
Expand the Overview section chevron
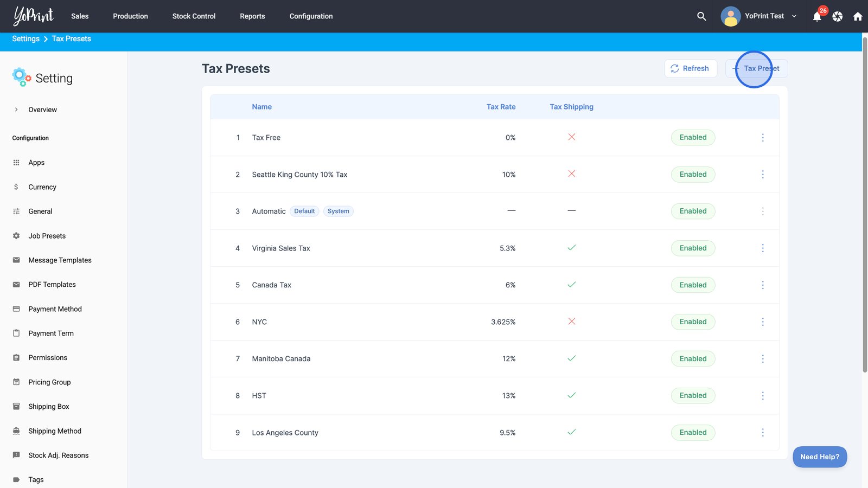click(16, 110)
